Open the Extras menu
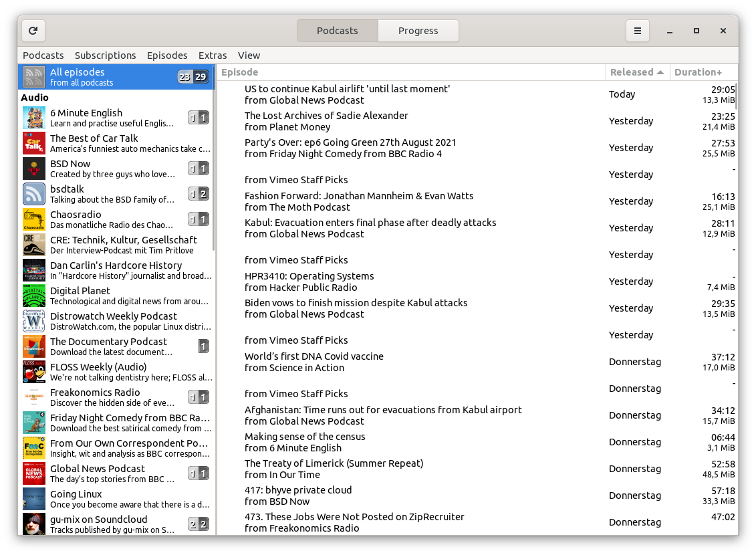The height and width of the screenshot is (555, 756). pos(213,55)
